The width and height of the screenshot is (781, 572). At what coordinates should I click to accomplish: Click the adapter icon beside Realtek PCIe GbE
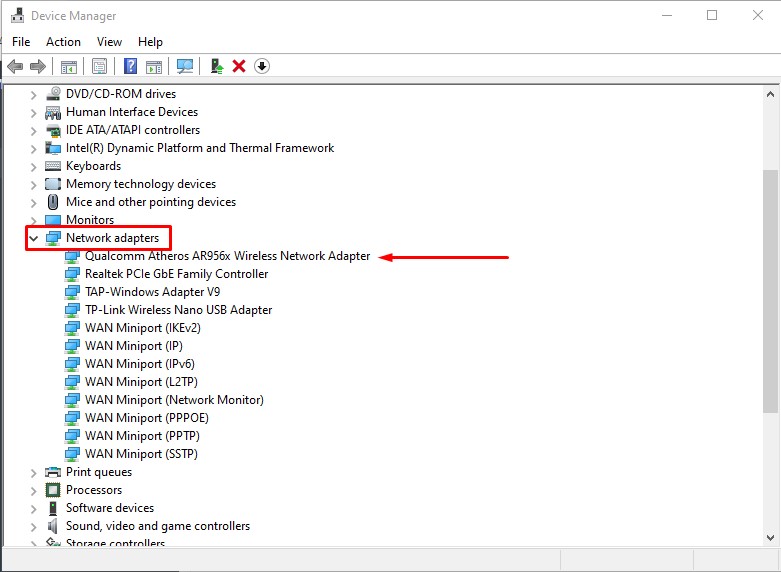click(x=72, y=274)
